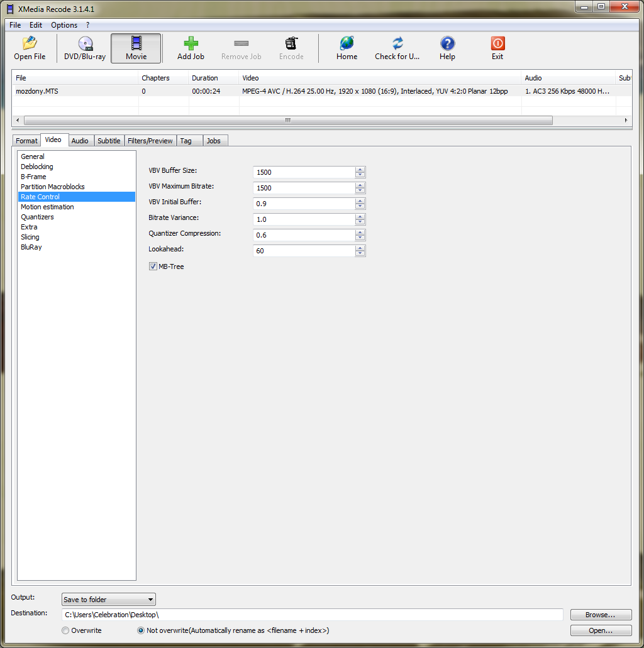
Task: Click the Video column header
Action: pyautogui.click(x=380, y=78)
